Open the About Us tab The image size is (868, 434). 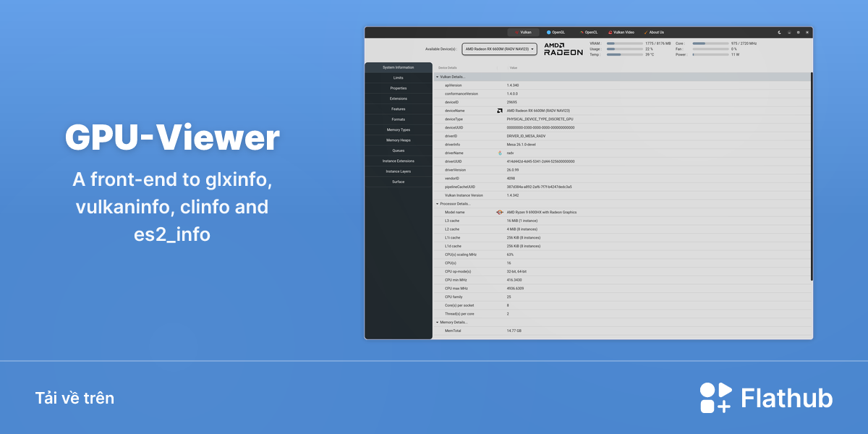pos(654,33)
